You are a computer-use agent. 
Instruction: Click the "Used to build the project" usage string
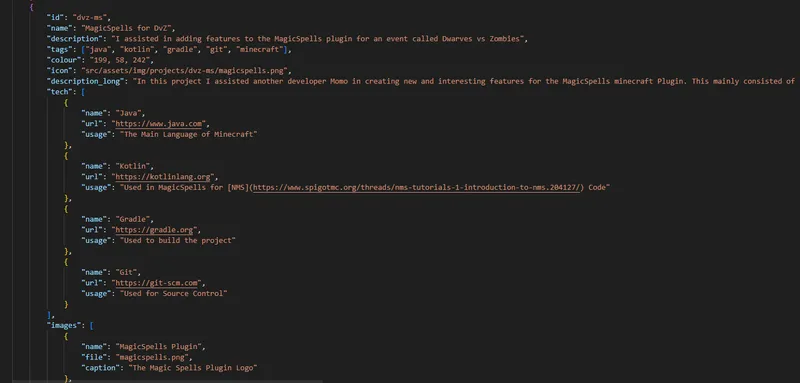178,241
